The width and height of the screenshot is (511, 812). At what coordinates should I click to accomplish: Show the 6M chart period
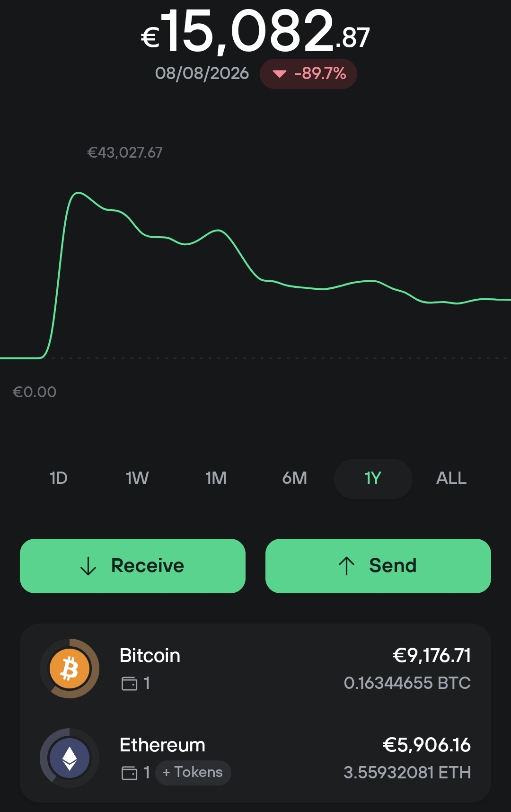[294, 478]
